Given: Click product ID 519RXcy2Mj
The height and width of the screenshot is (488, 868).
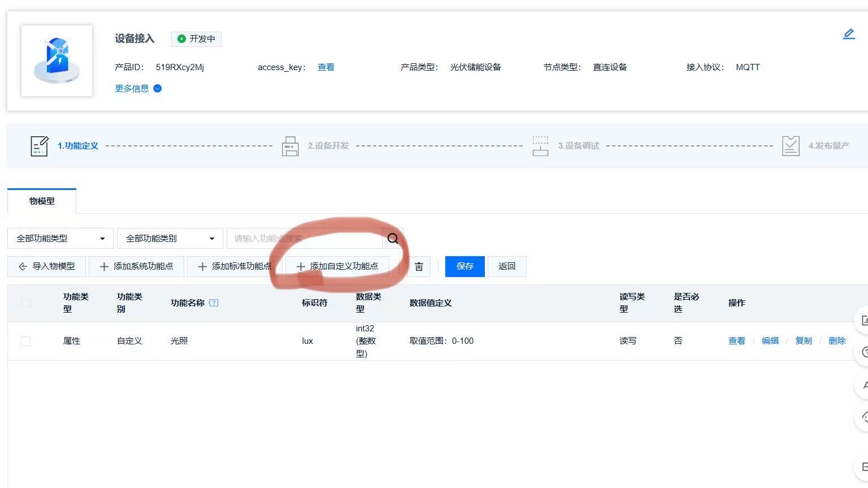Looking at the screenshot, I should 180,67.
